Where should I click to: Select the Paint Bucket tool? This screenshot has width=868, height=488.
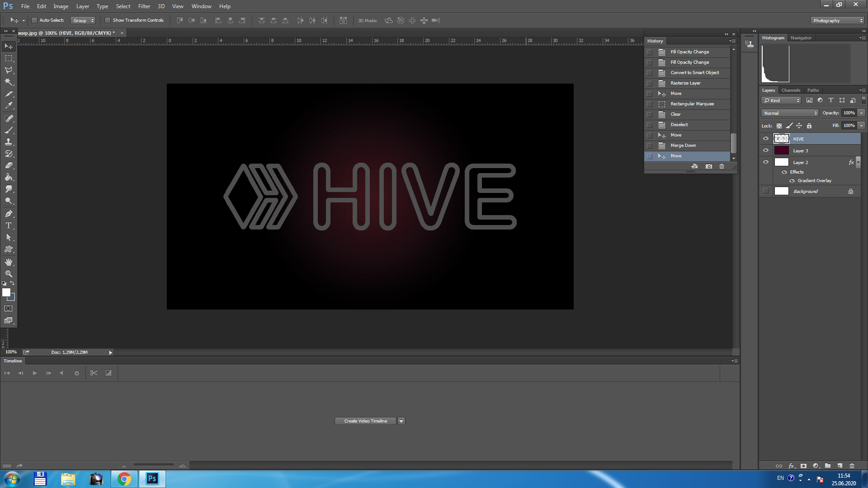pos(9,177)
